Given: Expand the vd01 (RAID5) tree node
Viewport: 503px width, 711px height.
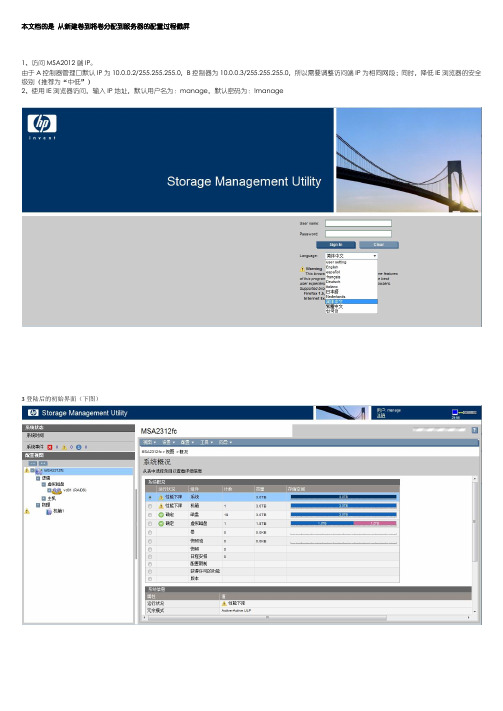Looking at the screenshot, I should coord(49,491).
